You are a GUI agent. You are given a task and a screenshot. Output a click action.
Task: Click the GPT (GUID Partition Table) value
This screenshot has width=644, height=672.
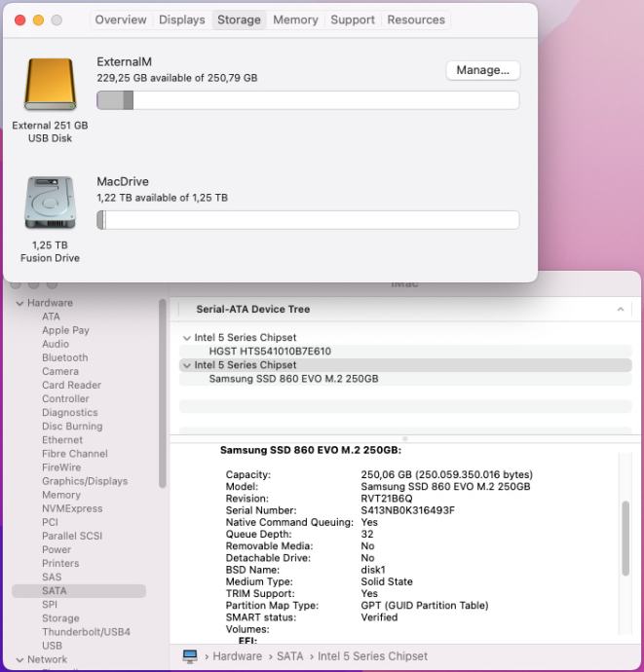pyautogui.click(x=425, y=605)
